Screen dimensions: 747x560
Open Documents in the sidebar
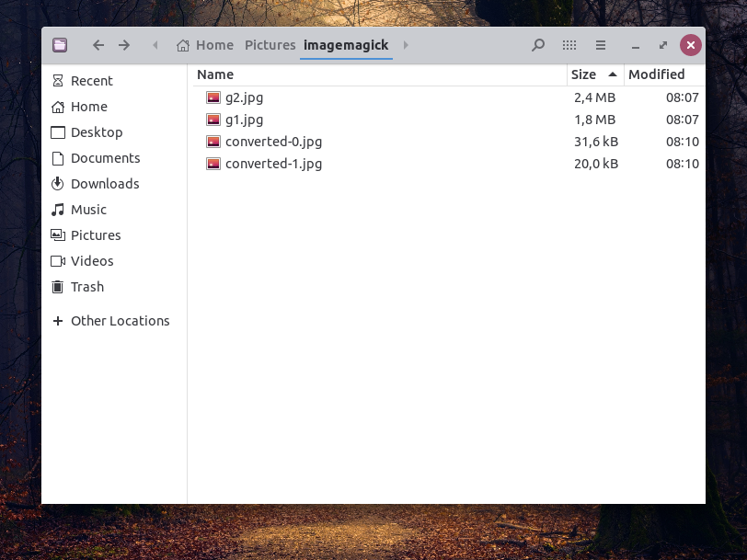point(114,158)
